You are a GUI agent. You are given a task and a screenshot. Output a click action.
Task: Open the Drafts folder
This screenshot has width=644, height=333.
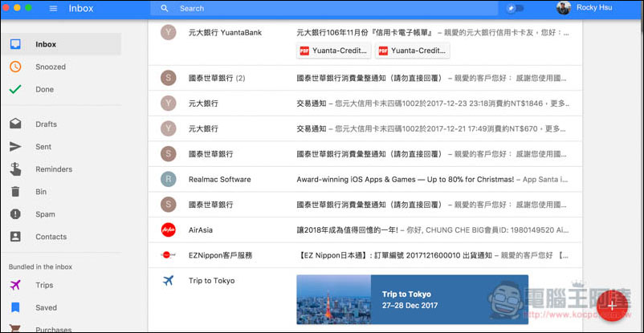[46, 124]
